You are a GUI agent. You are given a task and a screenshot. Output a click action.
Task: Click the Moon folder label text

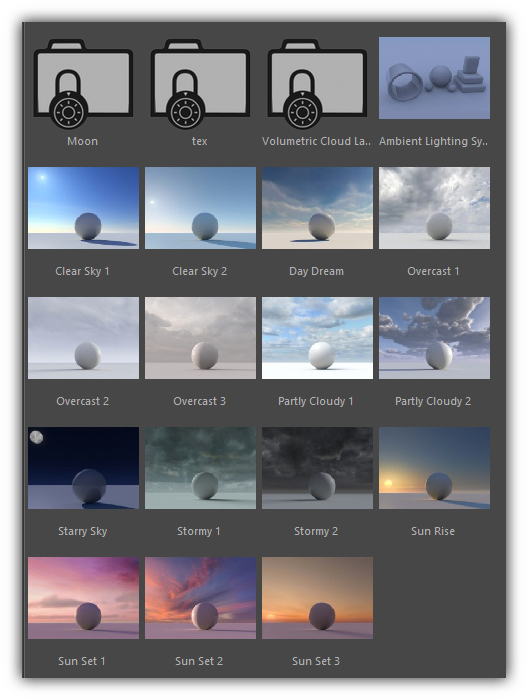(83, 141)
